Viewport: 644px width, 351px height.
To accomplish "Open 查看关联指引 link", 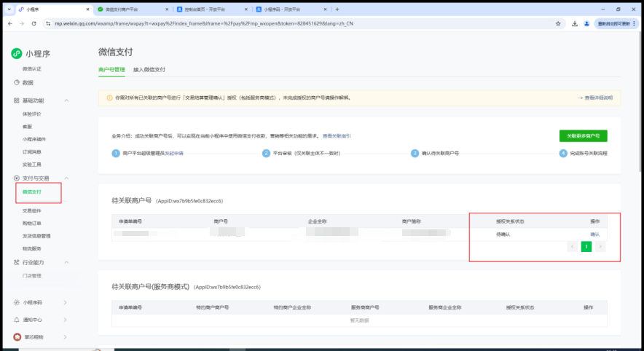I will pyautogui.click(x=337, y=136).
